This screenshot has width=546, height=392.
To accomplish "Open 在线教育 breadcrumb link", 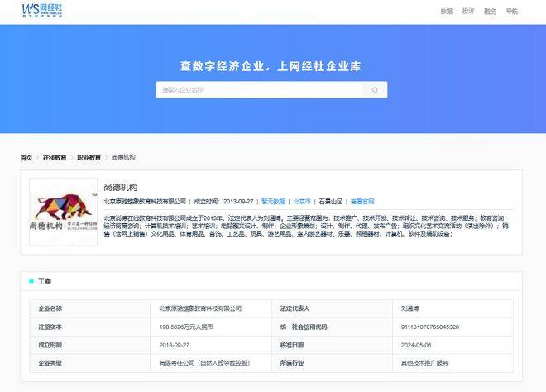I will click(55, 158).
